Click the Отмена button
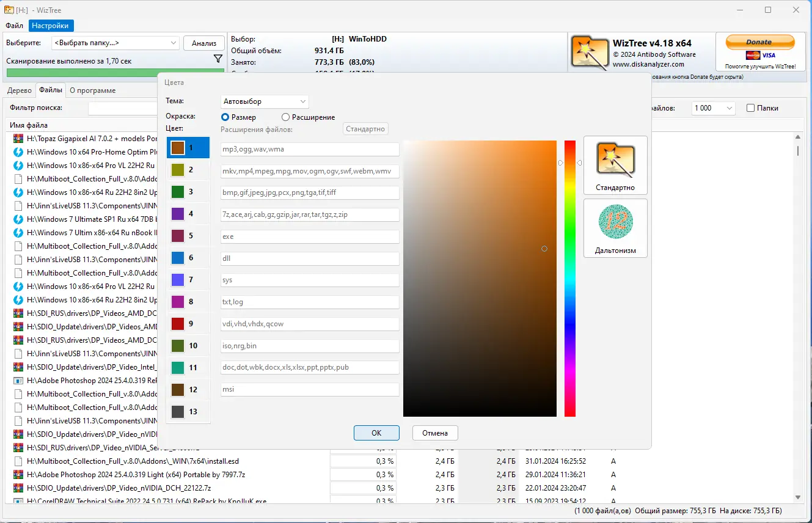 [435, 433]
